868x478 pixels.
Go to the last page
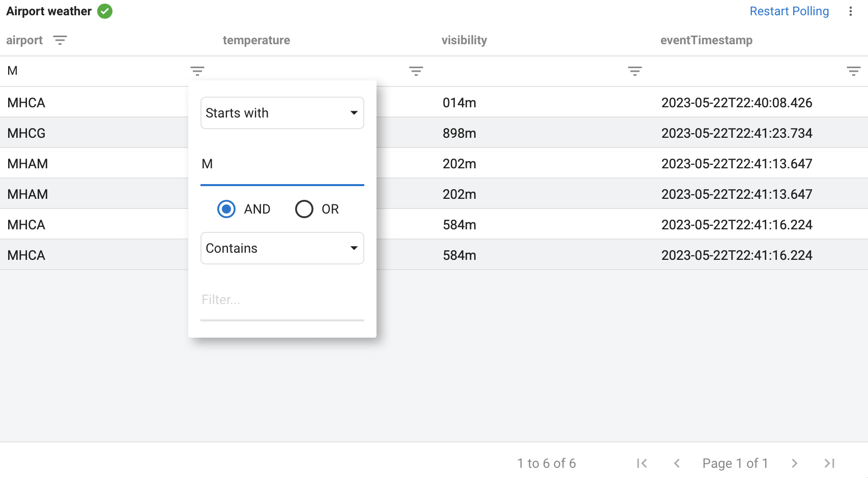(829, 463)
